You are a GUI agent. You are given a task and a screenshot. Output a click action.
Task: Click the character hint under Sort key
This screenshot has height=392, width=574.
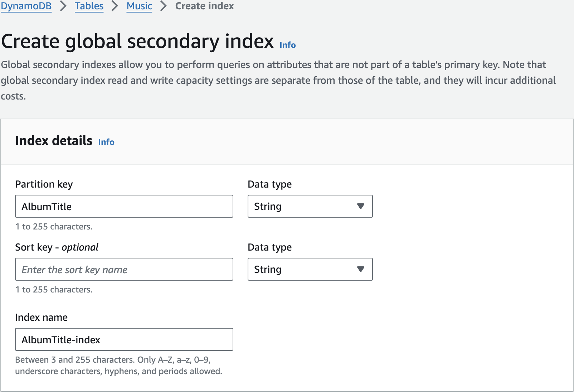click(x=54, y=290)
